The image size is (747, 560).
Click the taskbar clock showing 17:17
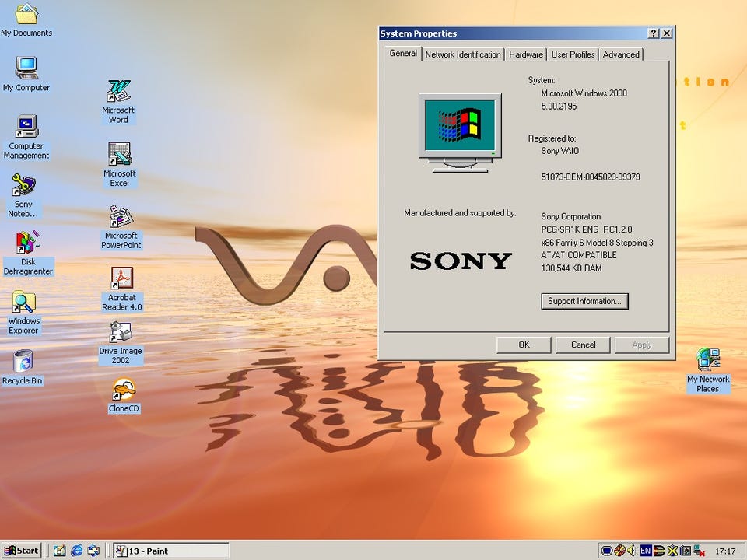(x=725, y=551)
